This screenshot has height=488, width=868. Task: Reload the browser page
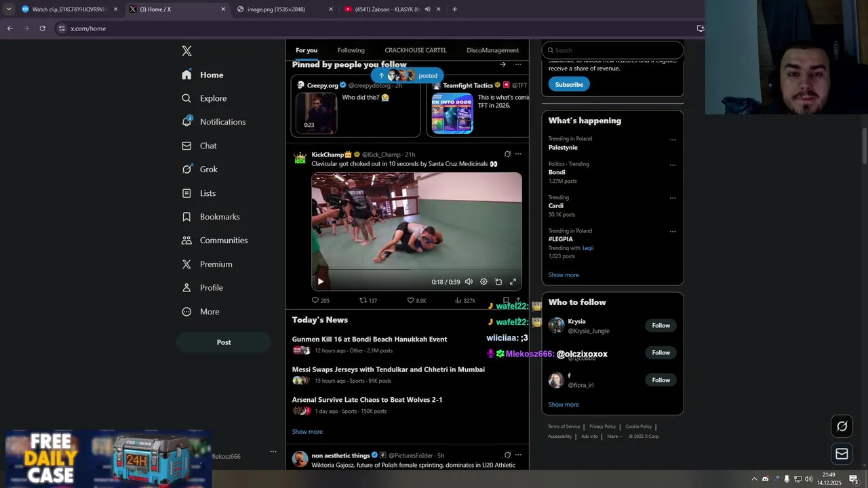click(x=42, y=28)
